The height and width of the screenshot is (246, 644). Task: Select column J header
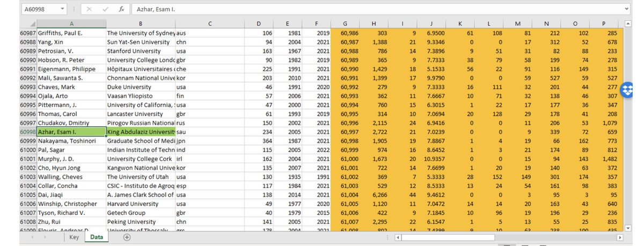(x=431, y=24)
